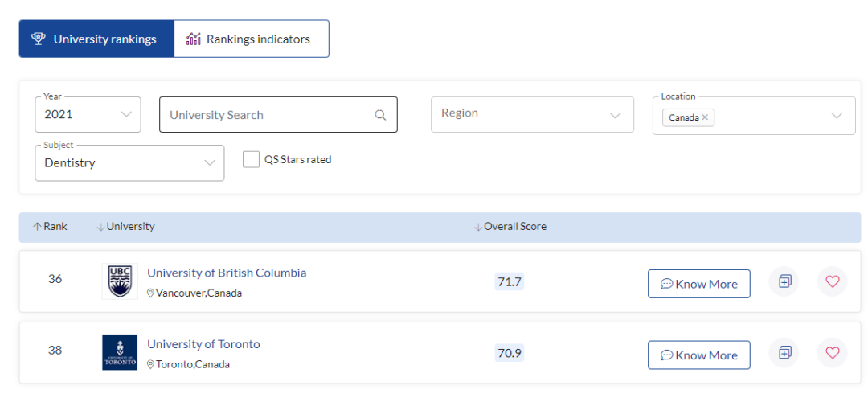
Task: Remove the Canada location tag
Action: click(x=705, y=117)
